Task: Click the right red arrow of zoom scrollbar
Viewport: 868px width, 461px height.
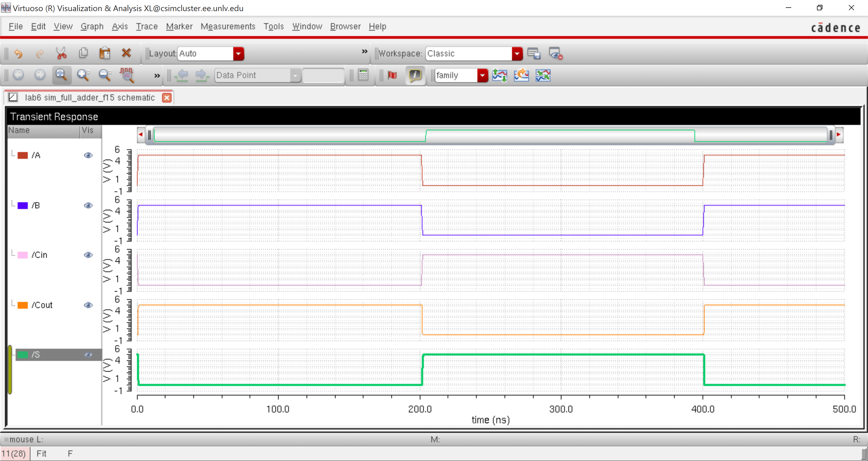Action: click(x=839, y=135)
